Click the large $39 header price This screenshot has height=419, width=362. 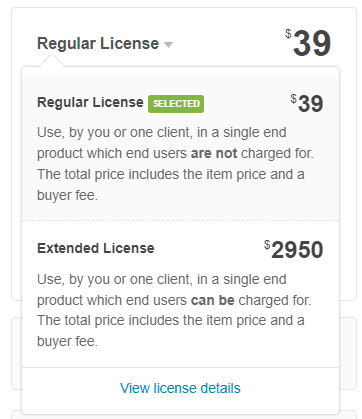308,43
